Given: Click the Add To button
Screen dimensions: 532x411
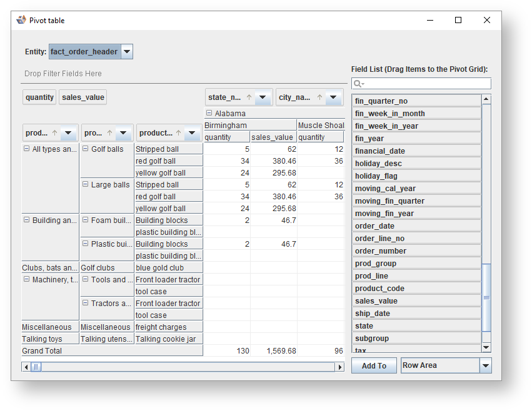Looking at the screenshot, I should pos(374,366).
